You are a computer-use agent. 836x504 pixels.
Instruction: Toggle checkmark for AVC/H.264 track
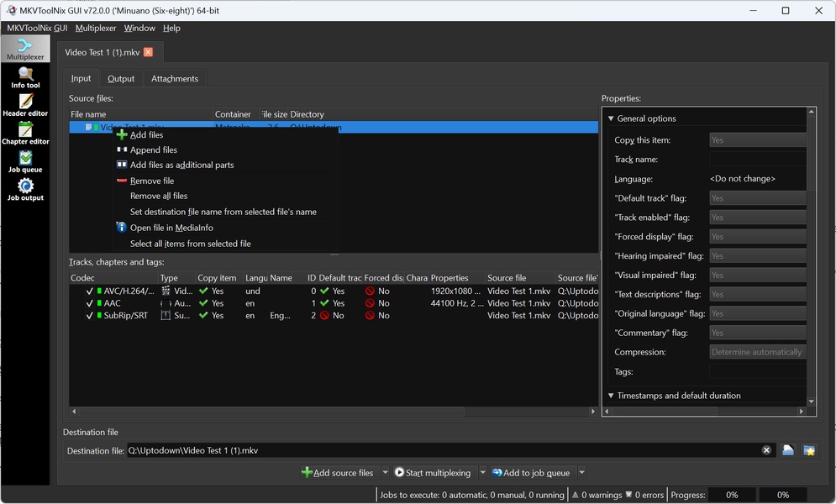pos(89,291)
